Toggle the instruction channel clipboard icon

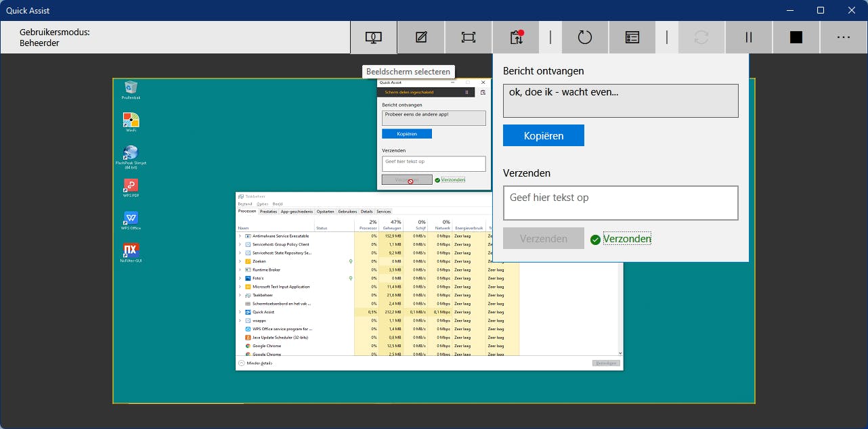[x=517, y=37]
